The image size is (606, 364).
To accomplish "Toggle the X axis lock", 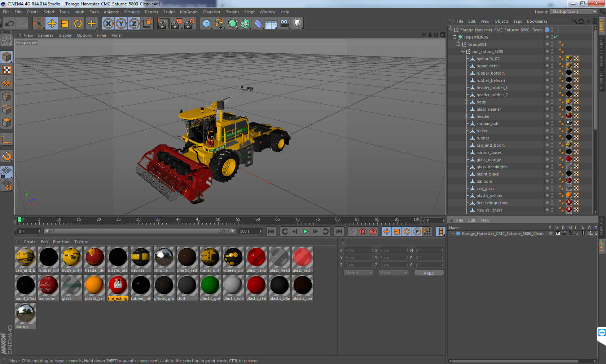I will (x=108, y=24).
